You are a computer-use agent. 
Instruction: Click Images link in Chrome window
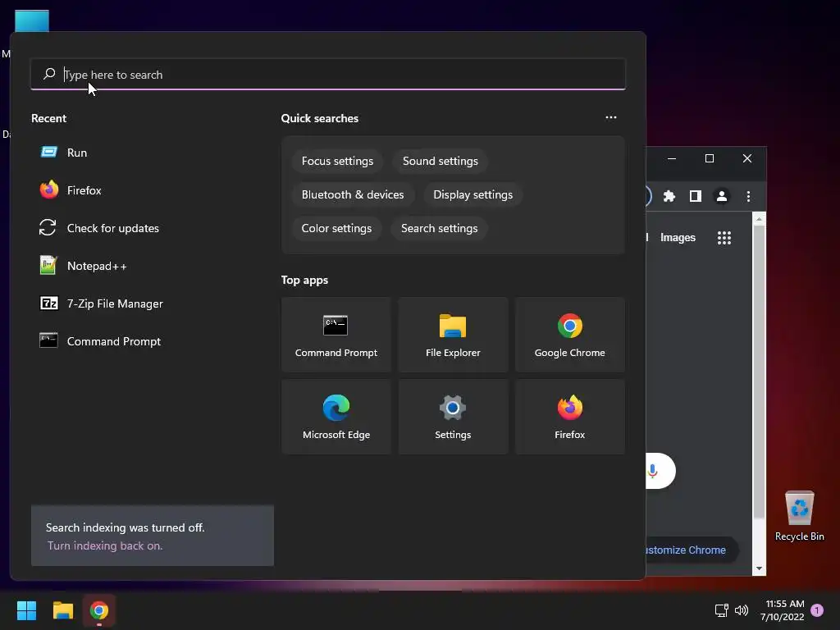click(678, 237)
